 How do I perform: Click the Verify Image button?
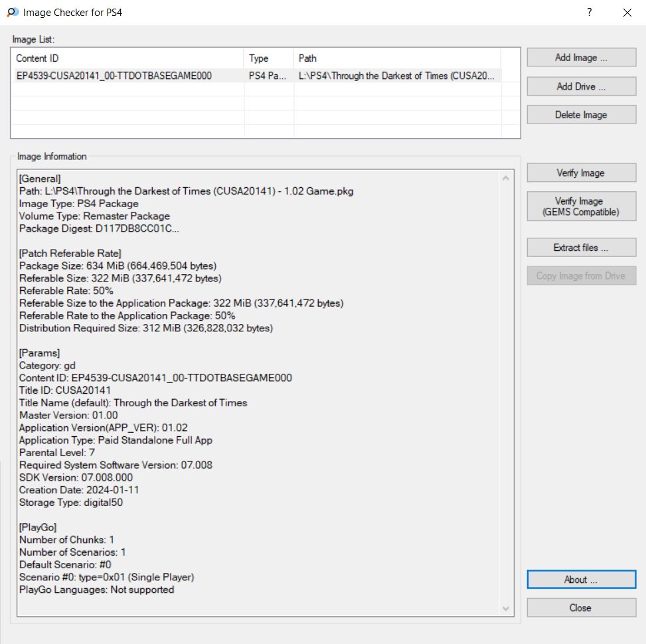click(x=582, y=173)
